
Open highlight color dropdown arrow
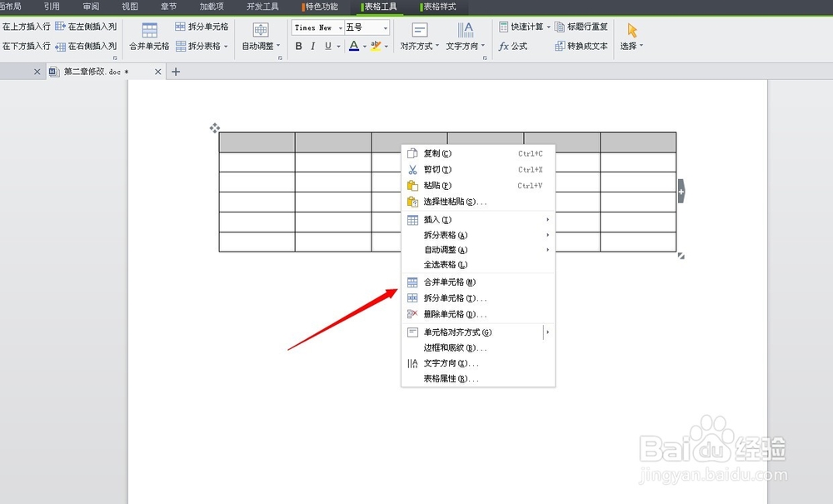click(387, 47)
